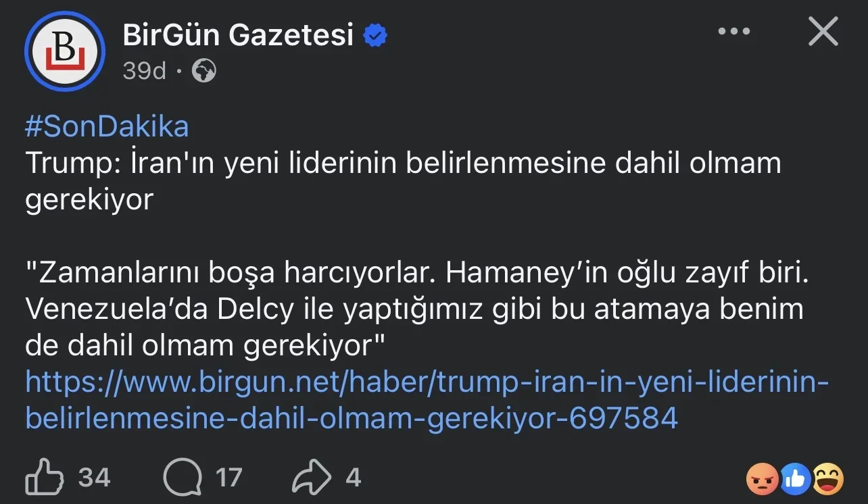Open comments via speech bubble icon
The width and height of the screenshot is (868, 504).
[183, 478]
